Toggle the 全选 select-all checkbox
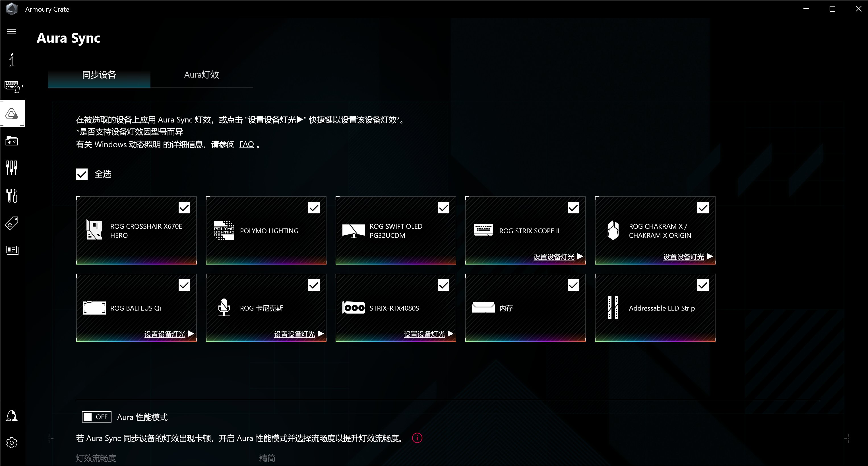The width and height of the screenshot is (868, 466). [82, 174]
